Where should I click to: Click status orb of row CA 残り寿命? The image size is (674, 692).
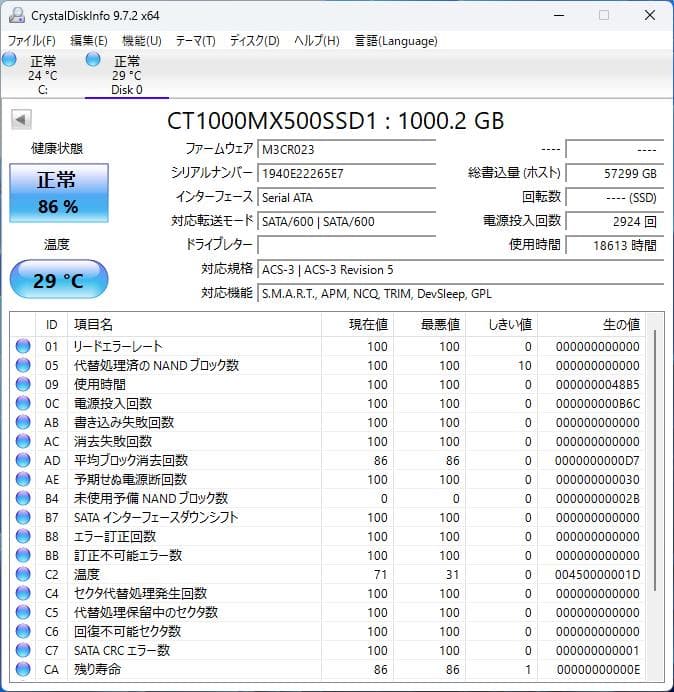(23, 669)
